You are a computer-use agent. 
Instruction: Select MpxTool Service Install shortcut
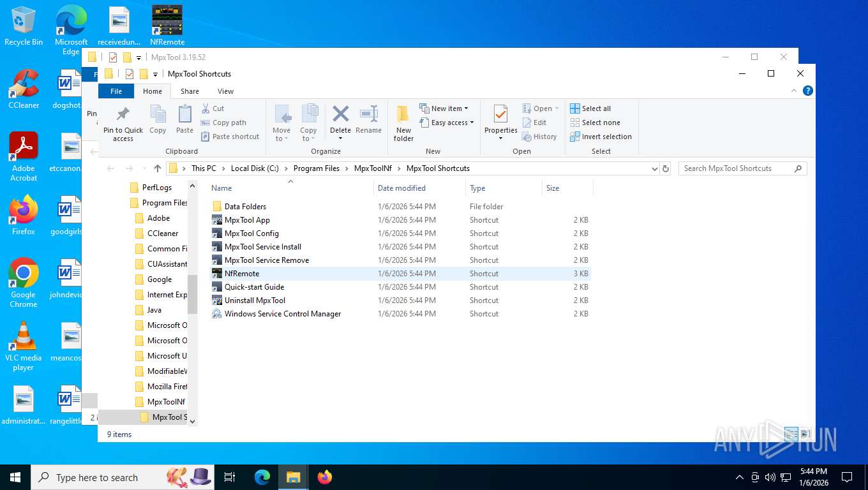[x=263, y=247]
